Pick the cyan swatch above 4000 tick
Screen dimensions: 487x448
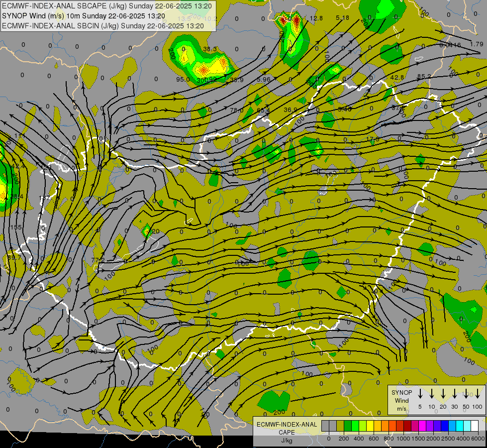[x=460, y=426]
